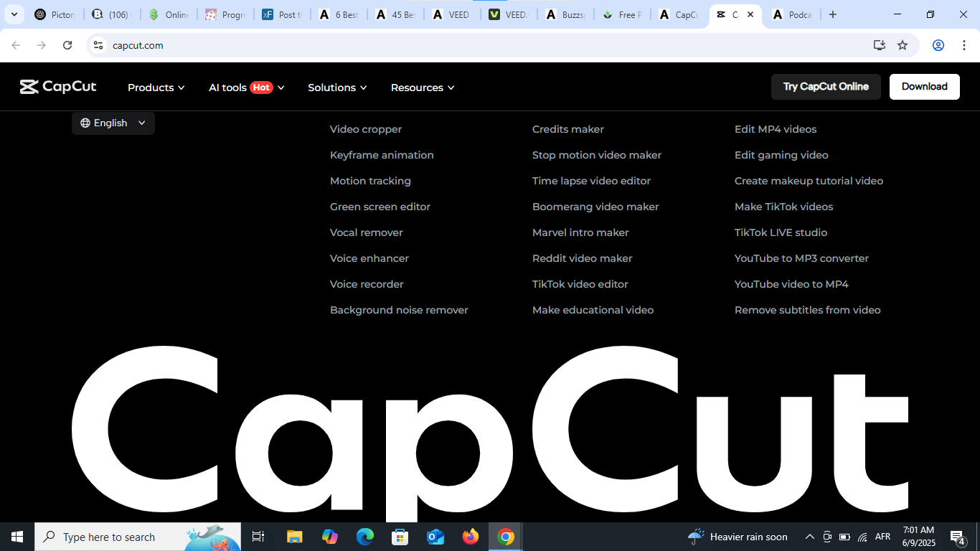980x551 pixels.
Task: Open notification center icon in system tray
Action: pyautogui.click(x=957, y=537)
